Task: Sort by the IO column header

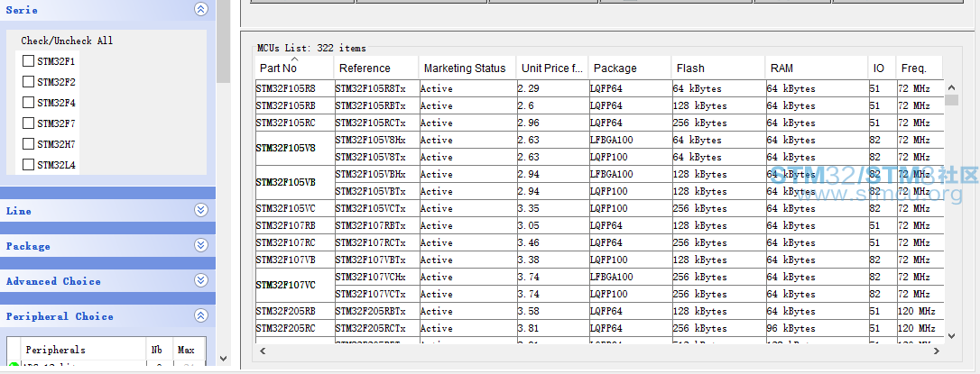Action: coord(882,68)
